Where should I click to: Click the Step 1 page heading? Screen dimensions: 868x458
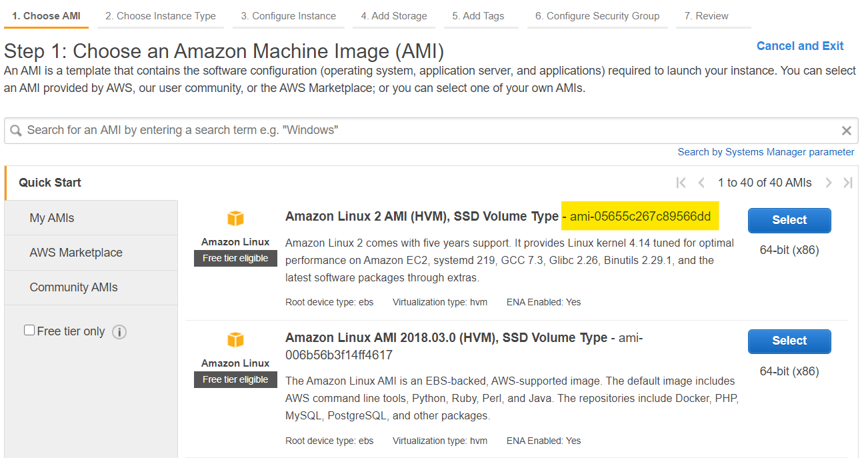pyautogui.click(x=224, y=51)
